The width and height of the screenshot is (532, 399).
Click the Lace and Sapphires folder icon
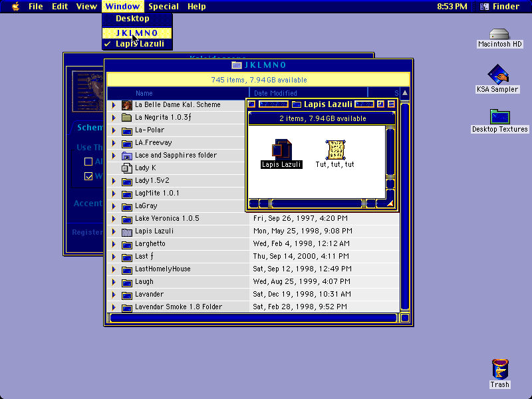(x=126, y=156)
